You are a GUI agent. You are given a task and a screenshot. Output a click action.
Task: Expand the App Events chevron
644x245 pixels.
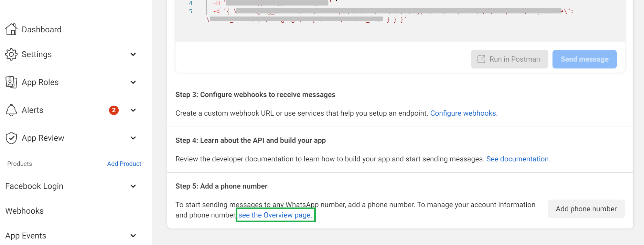(133, 236)
